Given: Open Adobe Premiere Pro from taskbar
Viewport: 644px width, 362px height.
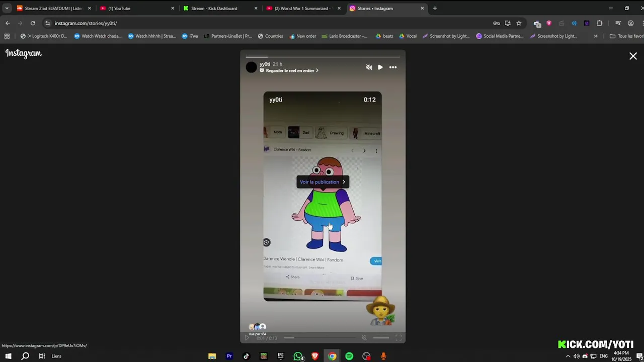Looking at the screenshot, I should click(x=229, y=356).
